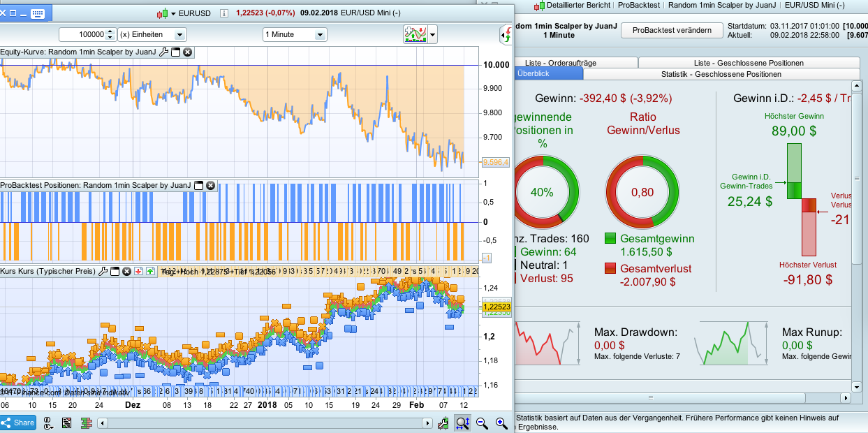The height and width of the screenshot is (433, 868).
Task: Click ProBacktest verändern button
Action: pos(672,30)
